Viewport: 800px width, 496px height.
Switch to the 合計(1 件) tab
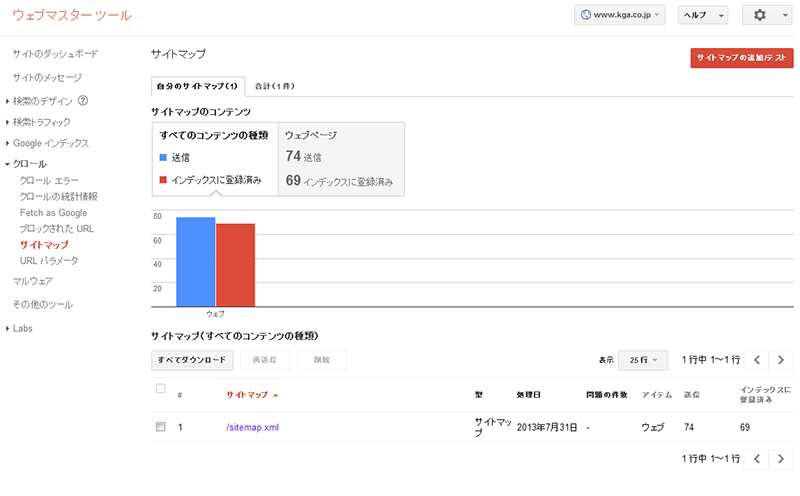(273, 86)
